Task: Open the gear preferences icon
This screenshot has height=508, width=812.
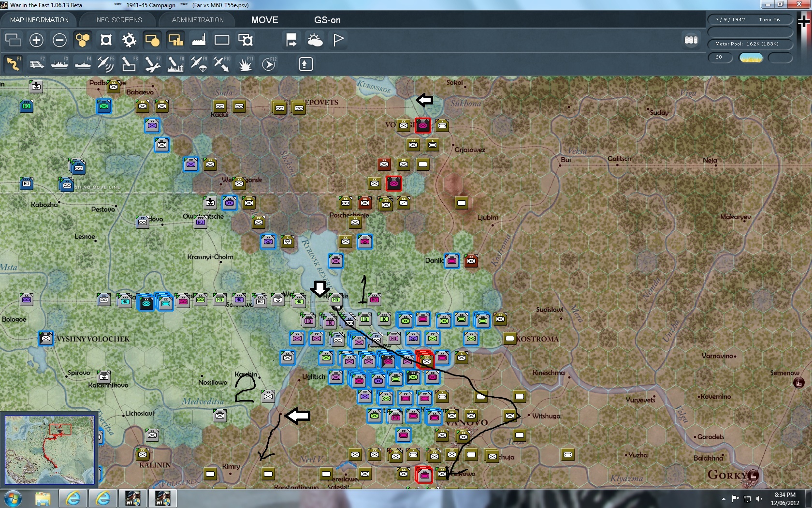Action: (x=129, y=40)
